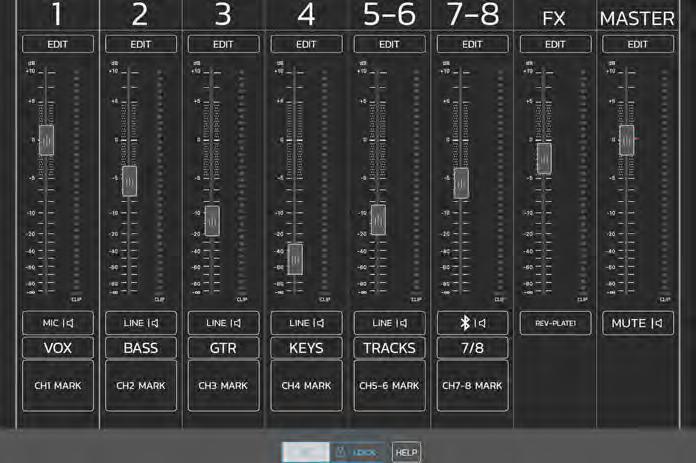Open the EDIT page for the FX channel

555,44
